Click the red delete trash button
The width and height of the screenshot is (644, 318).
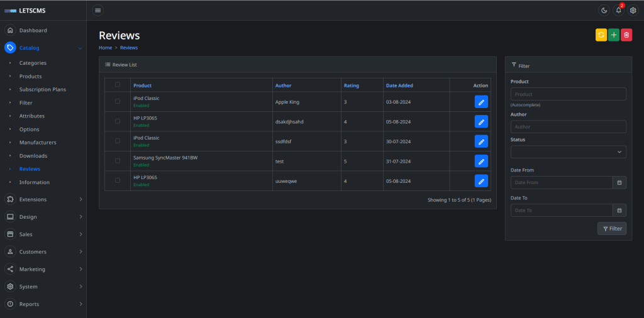tap(626, 35)
